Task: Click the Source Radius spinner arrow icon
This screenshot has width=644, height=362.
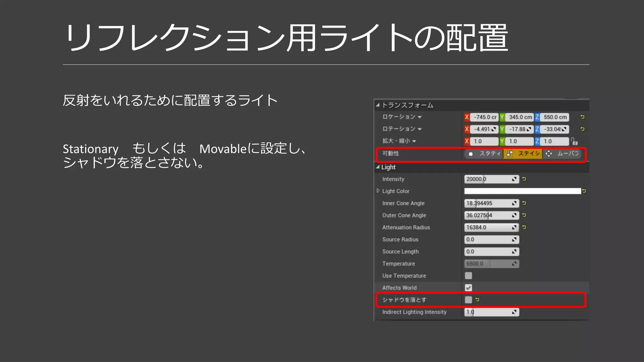Action: (x=514, y=239)
